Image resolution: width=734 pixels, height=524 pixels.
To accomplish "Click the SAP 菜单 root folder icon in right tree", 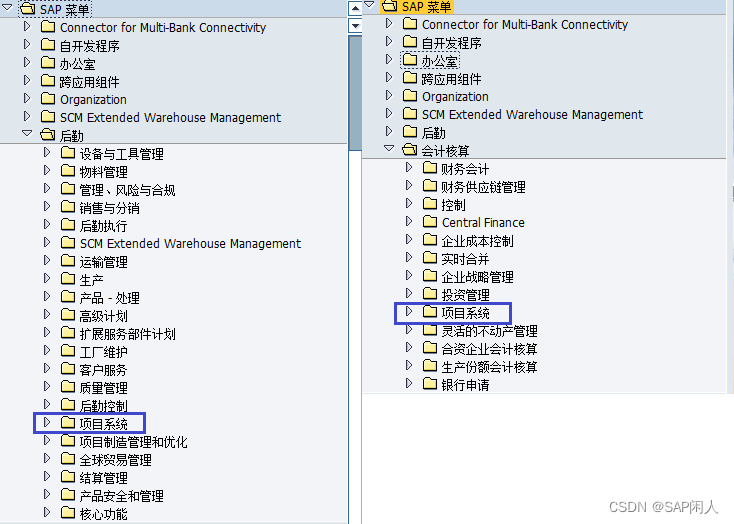I will point(389,6).
